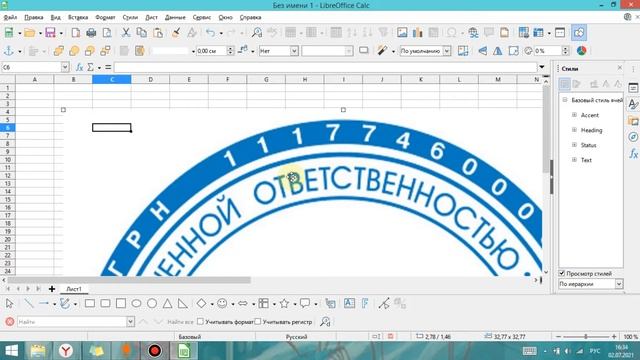640x360 pixels.
Task: Click the Anchor icon
Action: [9, 51]
